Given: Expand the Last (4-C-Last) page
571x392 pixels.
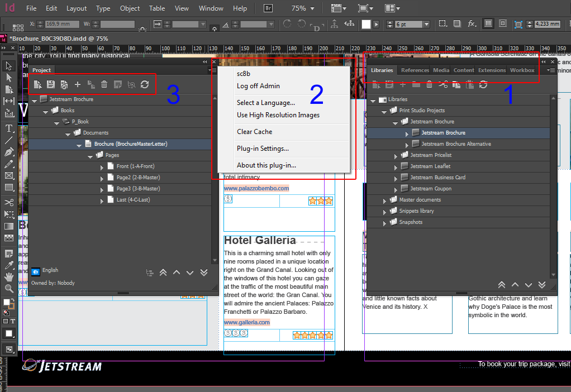Looking at the screenshot, I should click(x=102, y=200).
